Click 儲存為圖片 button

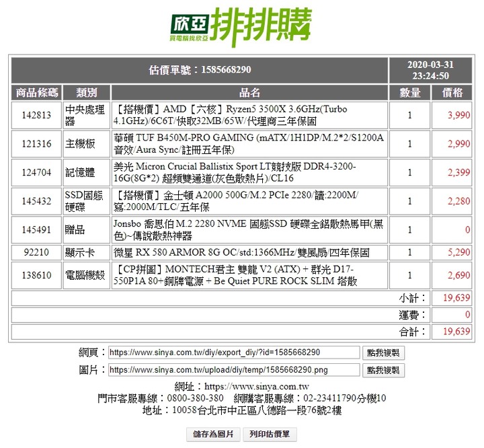pyautogui.click(x=214, y=434)
